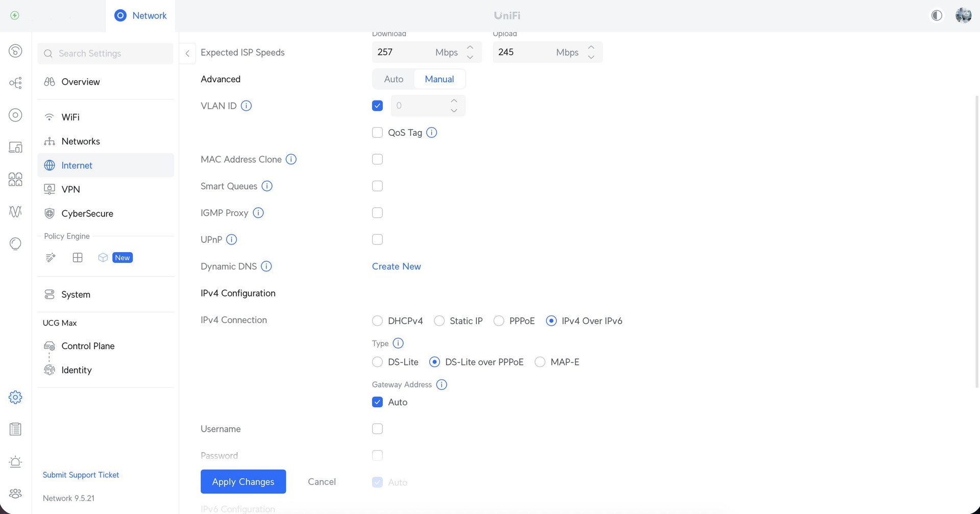This screenshot has height=514, width=980.
Task: Open the waveform traffic icon in left rail
Action: tap(15, 211)
